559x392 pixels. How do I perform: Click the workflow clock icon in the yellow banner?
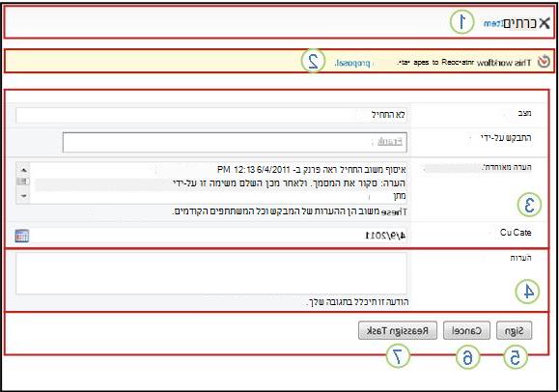(x=544, y=62)
